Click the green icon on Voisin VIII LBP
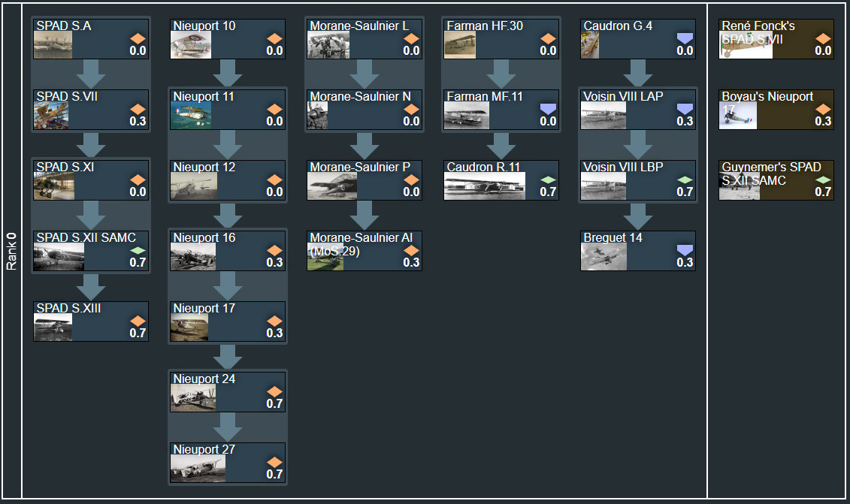 point(685,180)
